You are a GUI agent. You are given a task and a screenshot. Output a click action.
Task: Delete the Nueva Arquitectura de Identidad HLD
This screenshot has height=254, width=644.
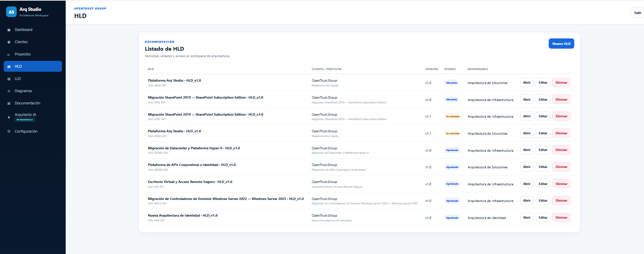coord(561,218)
